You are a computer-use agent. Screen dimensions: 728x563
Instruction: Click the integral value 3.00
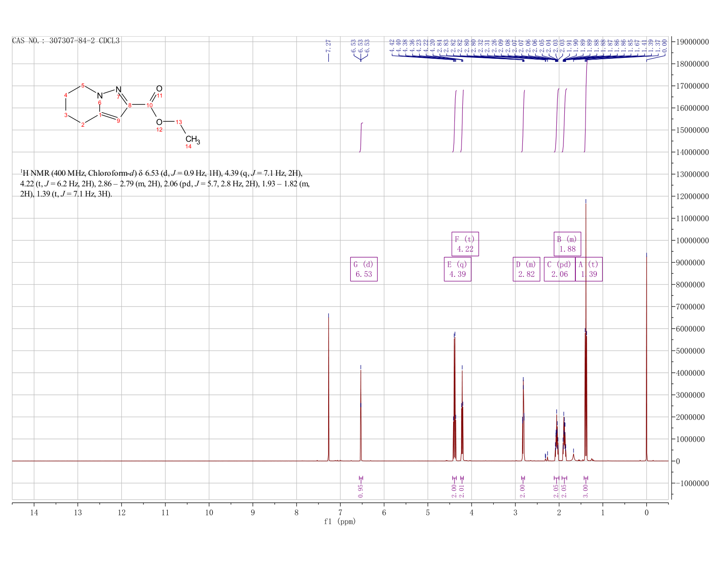[586, 491]
